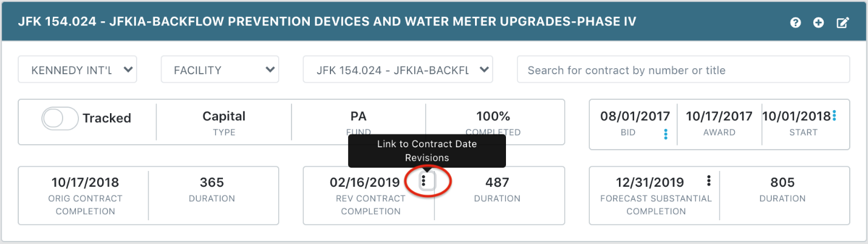This screenshot has height=244, width=868.
Task: Expand the KENNEDY INT'L airport dropdown
Action: [x=78, y=70]
